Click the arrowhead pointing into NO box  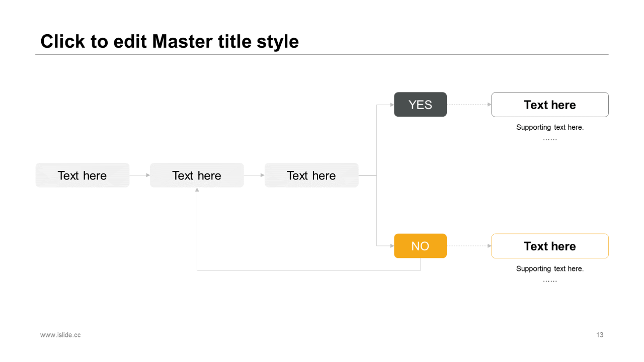[x=392, y=246]
